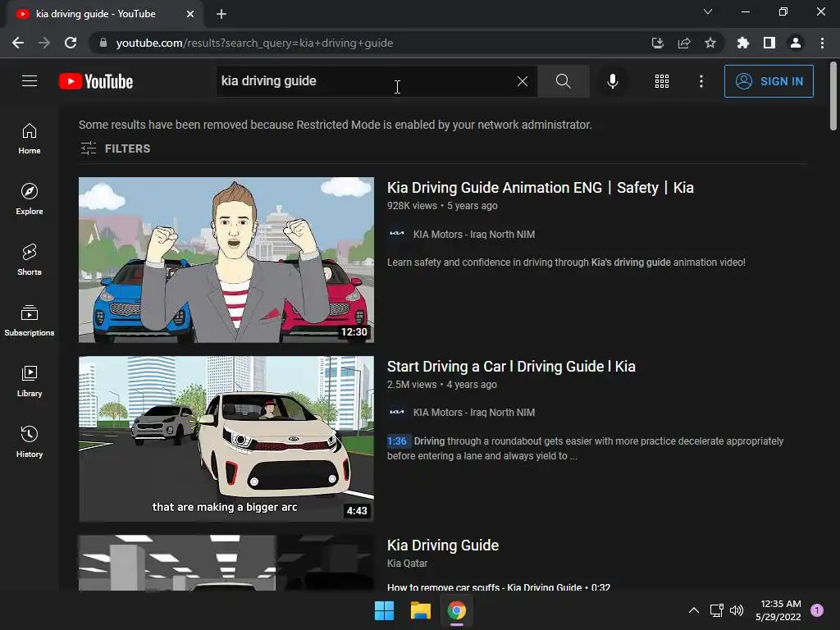Open Library in the sidebar
This screenshot has width=840, height=630.
[30, 381]
